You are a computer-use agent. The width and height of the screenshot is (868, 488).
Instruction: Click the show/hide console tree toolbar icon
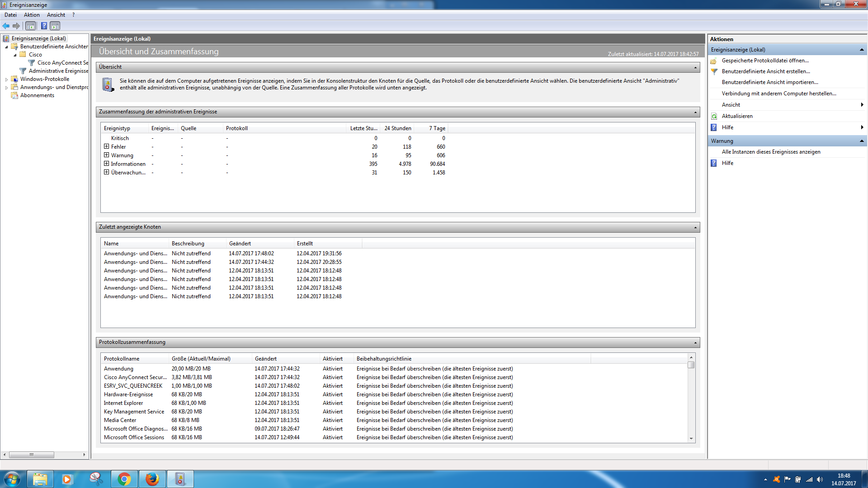coord(30,26)
